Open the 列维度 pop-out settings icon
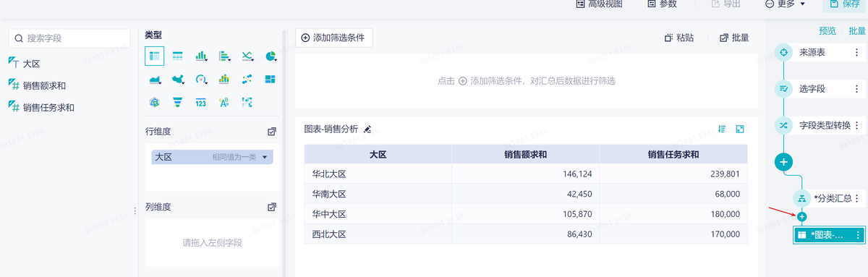868x277 pixels. click(272, 207)
